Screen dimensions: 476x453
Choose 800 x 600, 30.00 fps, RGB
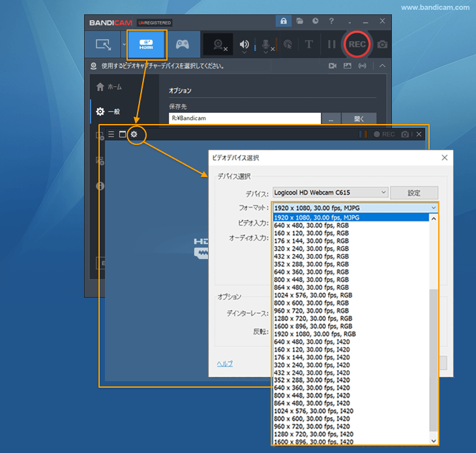pyautogui.click(x=351, y=303)
